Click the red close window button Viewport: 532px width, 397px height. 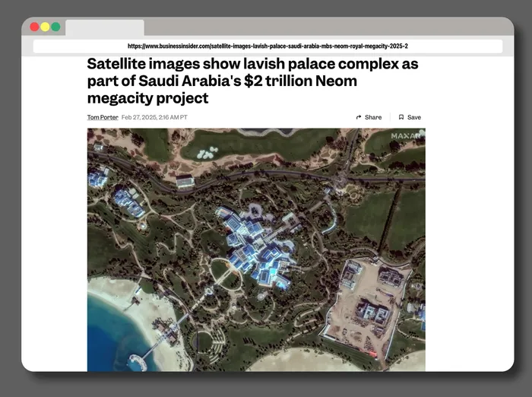34,27
